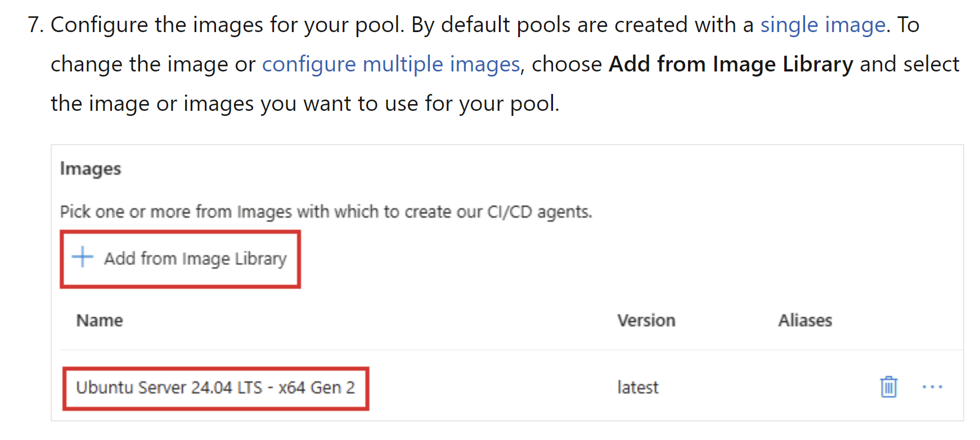This screenshot has height=440, width=980.
Task: Select the Ubuntu Server 24.04 LTS row name
Action: point(215,388)
